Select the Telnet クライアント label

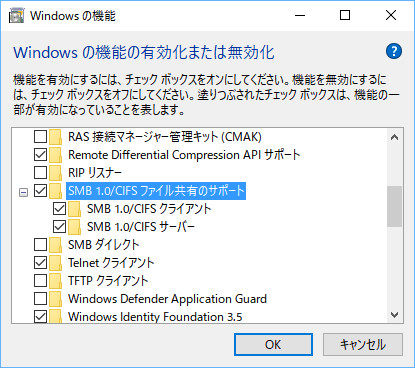[x=111, y=263]
